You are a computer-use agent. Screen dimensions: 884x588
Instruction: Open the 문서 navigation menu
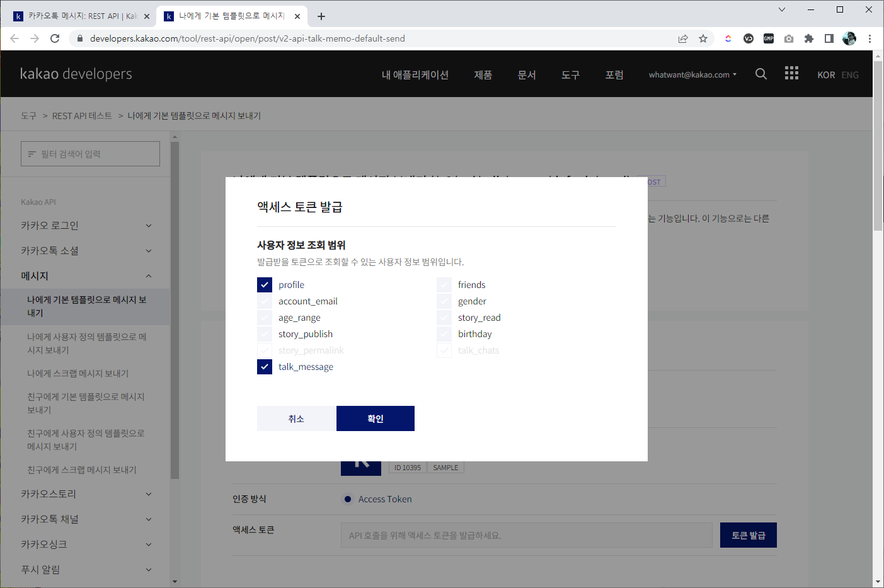pyautogui.click(x=527, y=74)
